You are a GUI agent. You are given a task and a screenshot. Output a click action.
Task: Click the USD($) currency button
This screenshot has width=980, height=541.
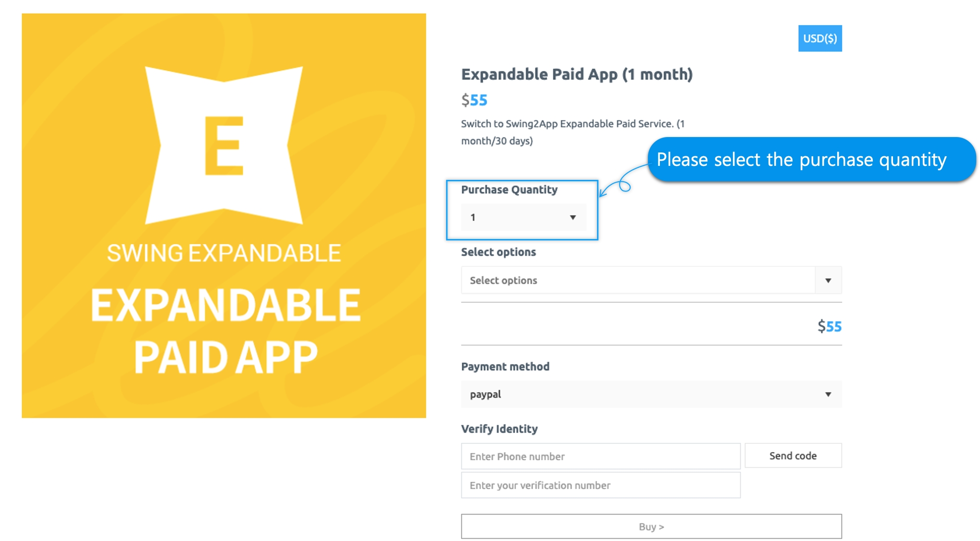[820, 38]
